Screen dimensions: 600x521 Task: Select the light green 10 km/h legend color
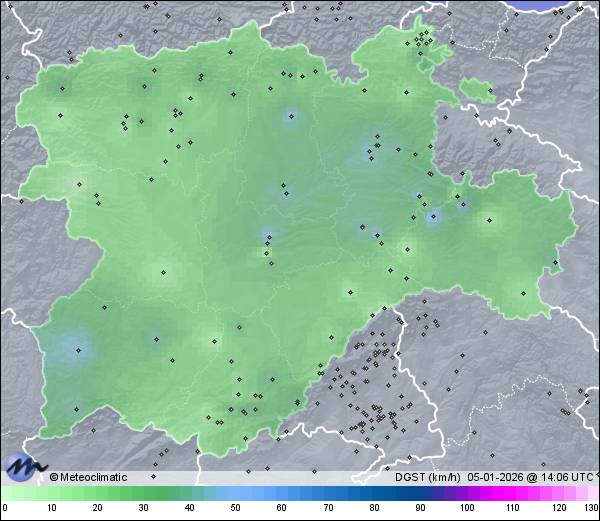point(50,493)
